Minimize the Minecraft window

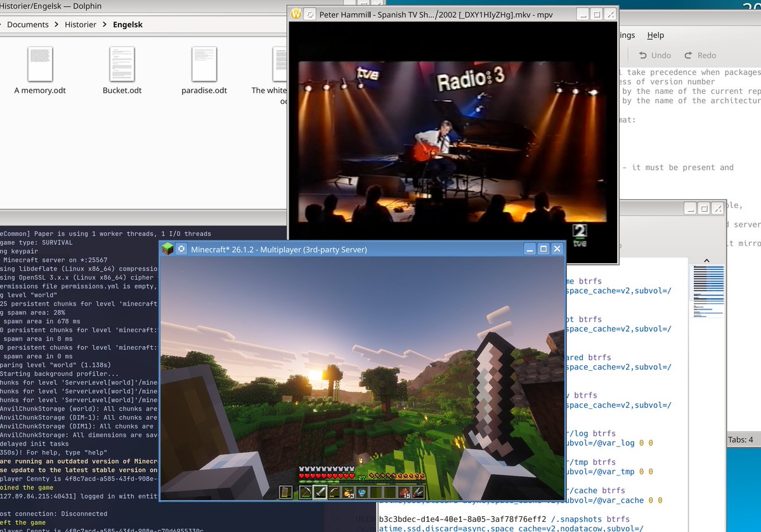530,249
